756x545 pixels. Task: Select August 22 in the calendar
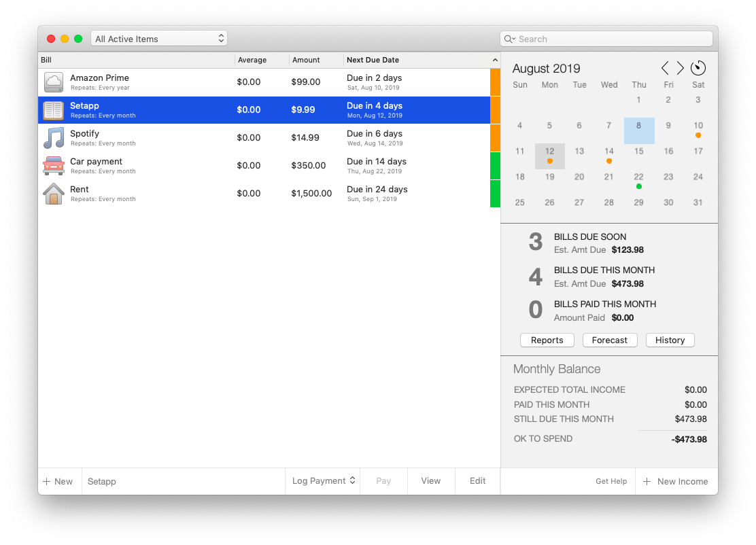(x=639, y=181)
